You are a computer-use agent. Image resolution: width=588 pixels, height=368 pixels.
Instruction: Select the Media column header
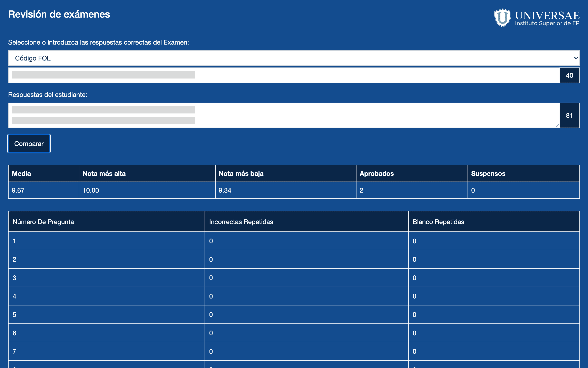coord(44,174)
